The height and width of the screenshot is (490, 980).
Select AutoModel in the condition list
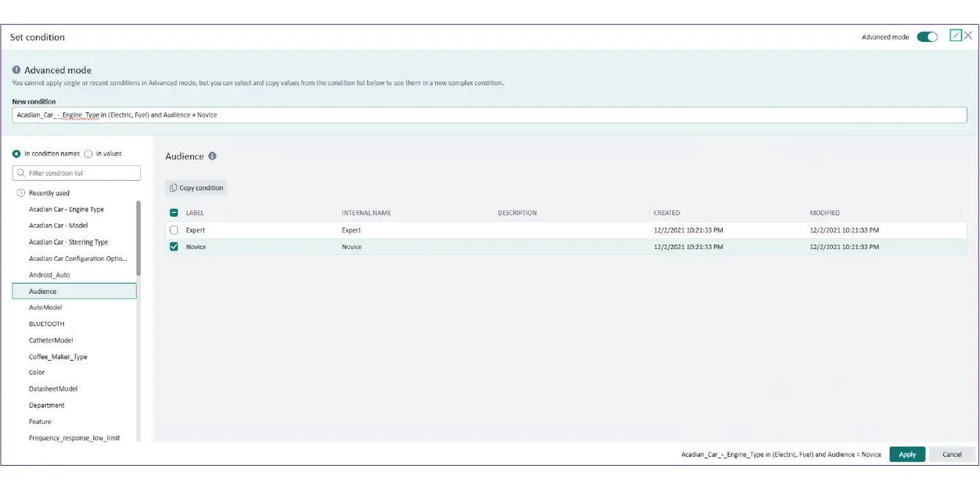(x=46, y=308)
